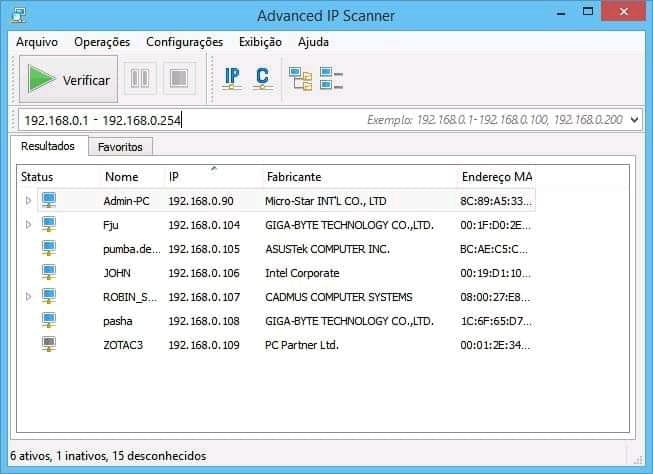Viewport: 653px width, 474px height.
Task: Click IP address 192.168.0.104
Action: pos(204,225)
